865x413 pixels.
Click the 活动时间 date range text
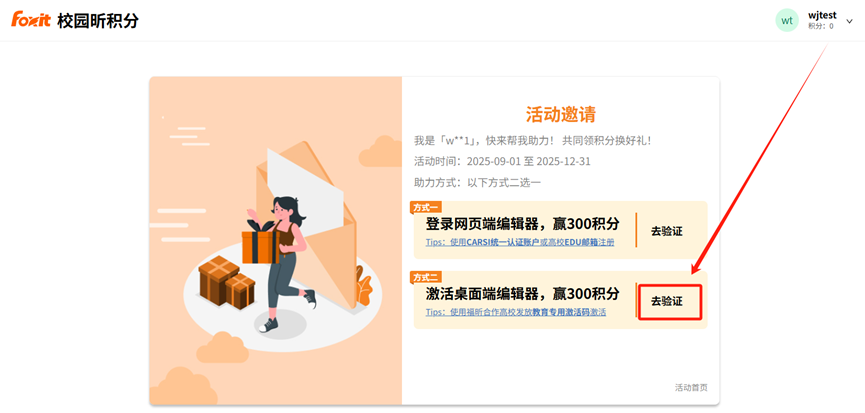click(503, 162)
